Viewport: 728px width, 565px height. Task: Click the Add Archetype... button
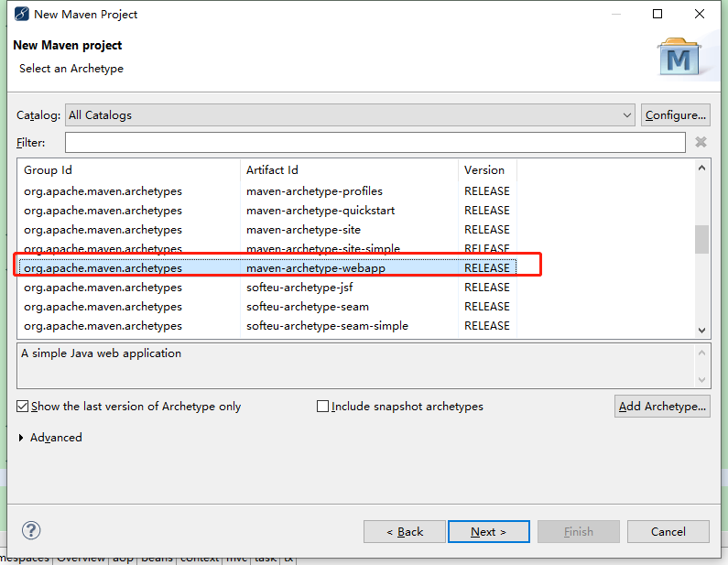click(x=662, y=407)
